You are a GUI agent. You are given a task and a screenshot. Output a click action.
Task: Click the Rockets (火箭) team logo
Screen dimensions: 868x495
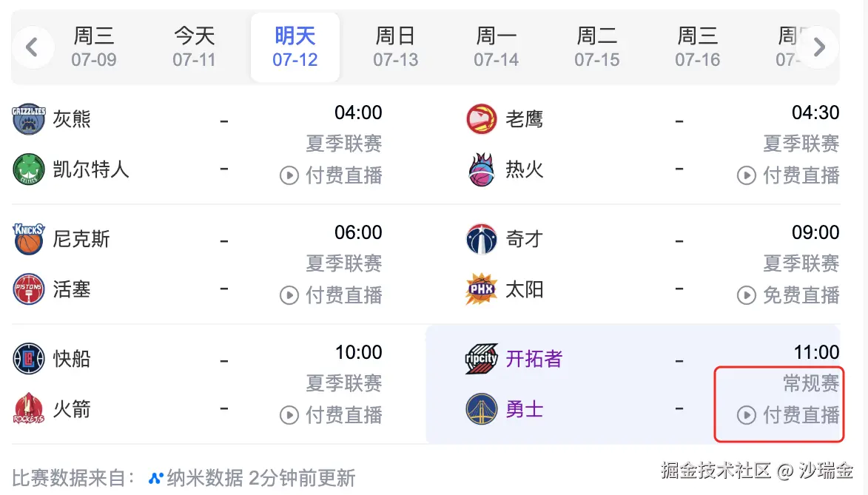tap(29, 409)
